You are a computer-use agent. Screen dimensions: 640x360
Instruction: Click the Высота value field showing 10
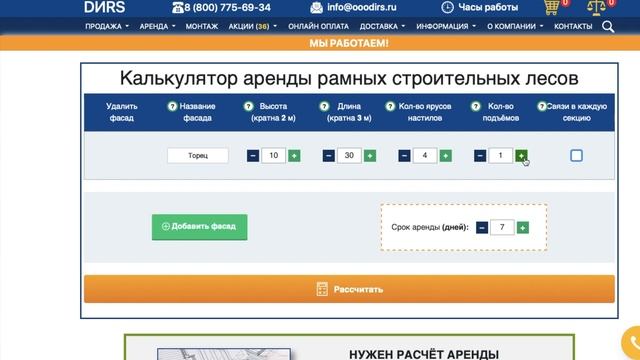pos(273,156)
